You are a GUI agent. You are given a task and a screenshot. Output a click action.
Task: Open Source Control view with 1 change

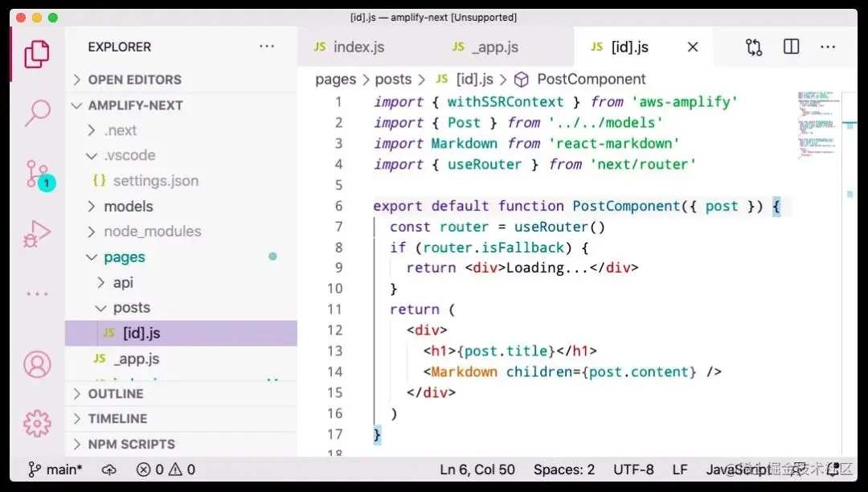pos(40,175)
